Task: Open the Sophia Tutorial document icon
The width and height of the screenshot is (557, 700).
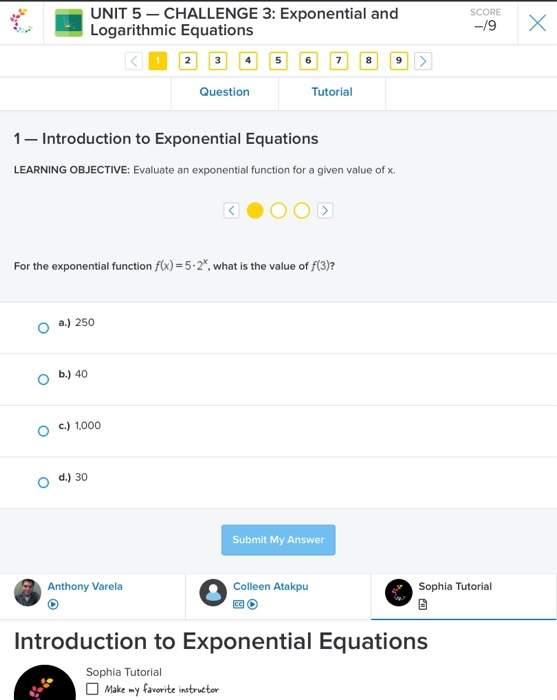Action: pyautogui.click(x=423, y=604)
